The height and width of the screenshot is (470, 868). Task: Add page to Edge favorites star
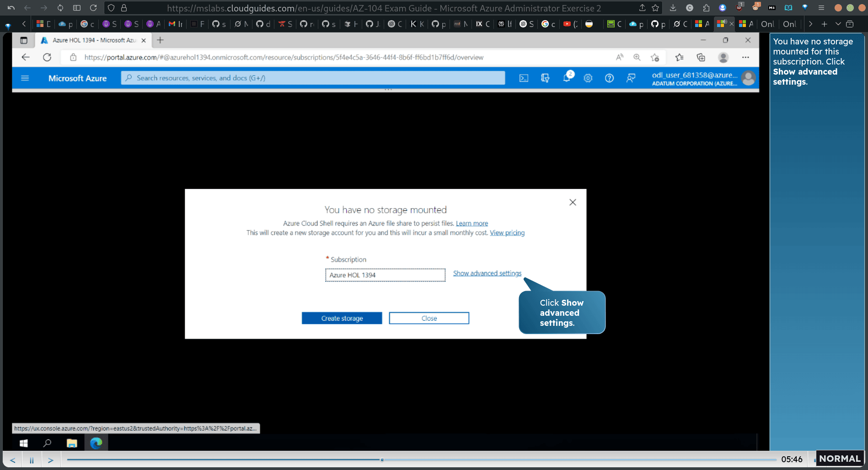655,57
